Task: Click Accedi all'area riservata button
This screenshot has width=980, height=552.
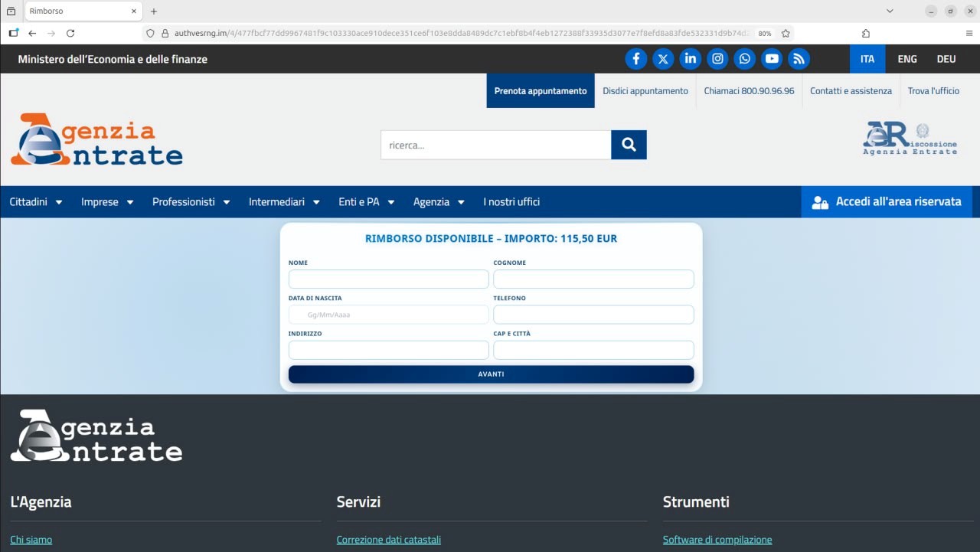Action: 887,202
